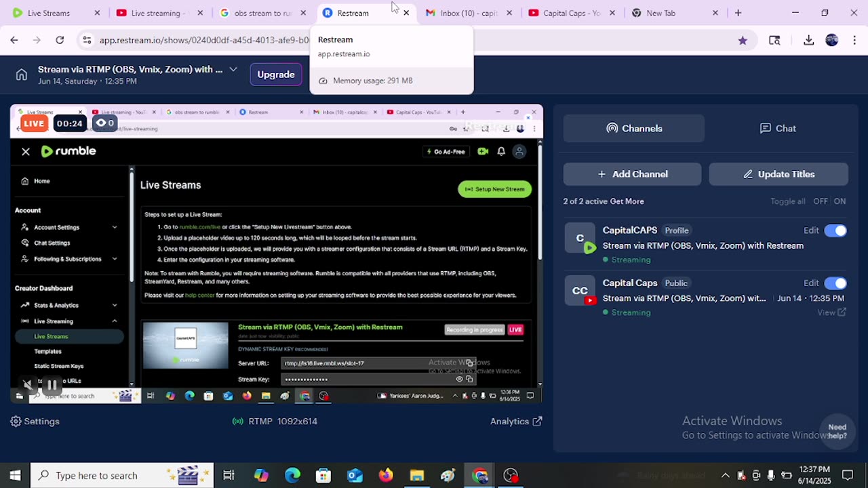
Task: Click the Windows taskbar search box
Action: click(x=122, y=475)
